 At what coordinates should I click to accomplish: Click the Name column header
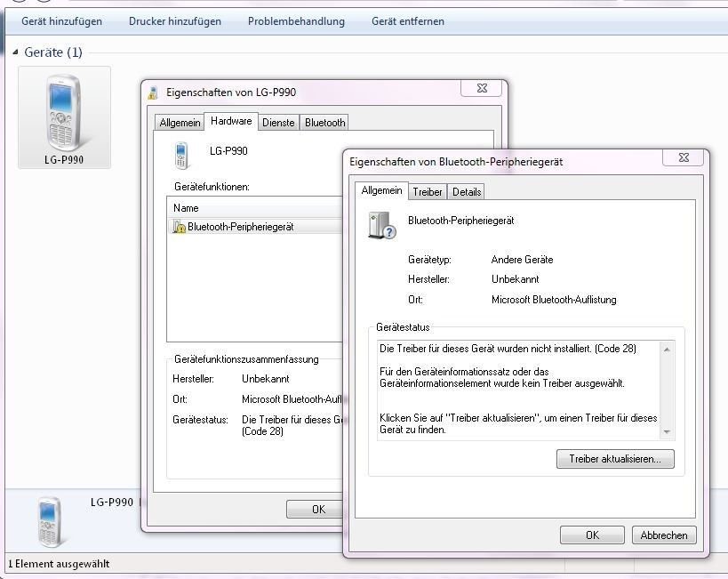[255, 208]
